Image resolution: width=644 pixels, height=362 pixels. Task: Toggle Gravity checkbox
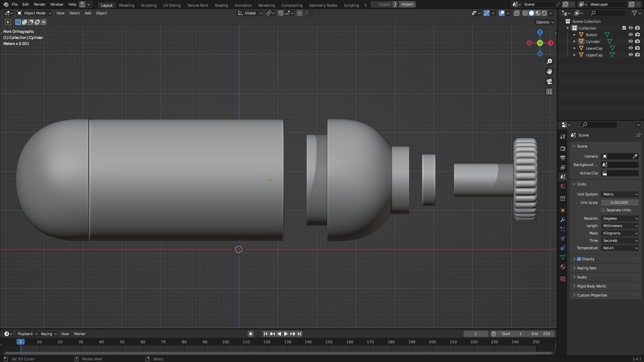click(x=579, y=259)
